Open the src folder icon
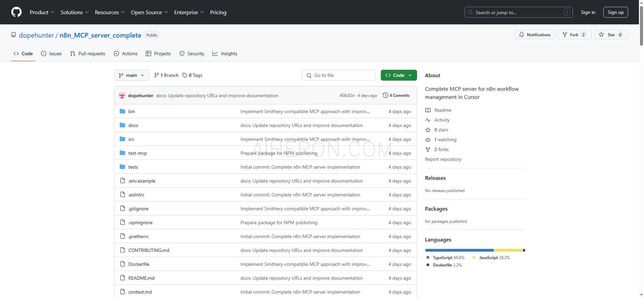The image size is (644, 298). (122, 139)
